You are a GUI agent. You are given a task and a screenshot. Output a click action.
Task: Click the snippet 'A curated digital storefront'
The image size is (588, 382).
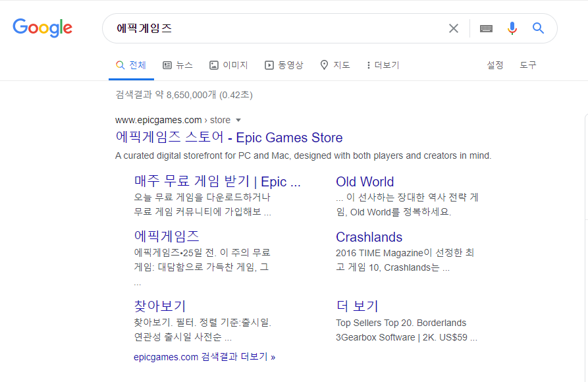(x=303, y=155)
